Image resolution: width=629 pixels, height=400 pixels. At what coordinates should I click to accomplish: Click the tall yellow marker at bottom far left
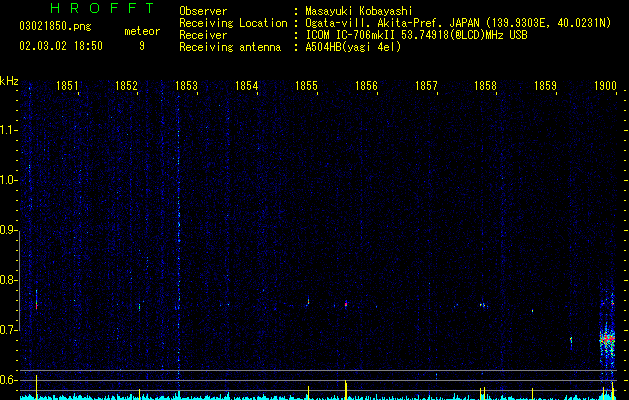(x=37, y=387)
